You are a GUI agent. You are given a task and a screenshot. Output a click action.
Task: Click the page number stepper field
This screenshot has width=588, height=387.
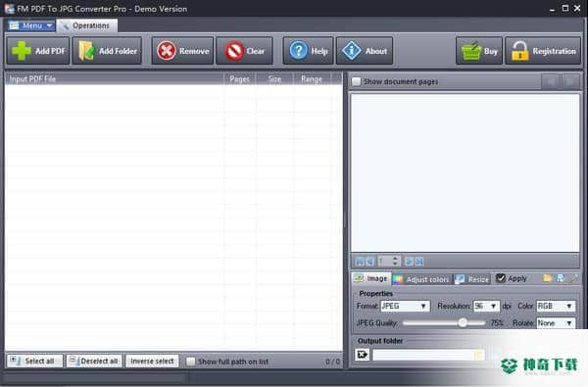388,261
